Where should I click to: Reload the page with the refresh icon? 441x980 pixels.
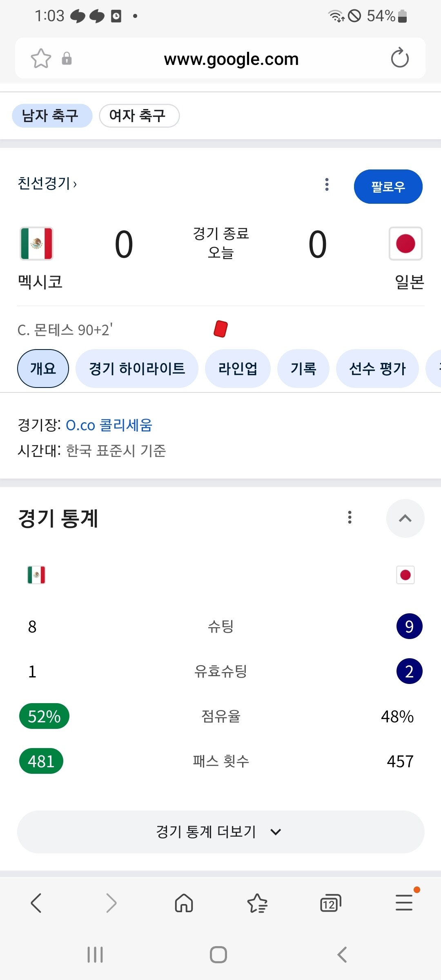coord(399,58)
